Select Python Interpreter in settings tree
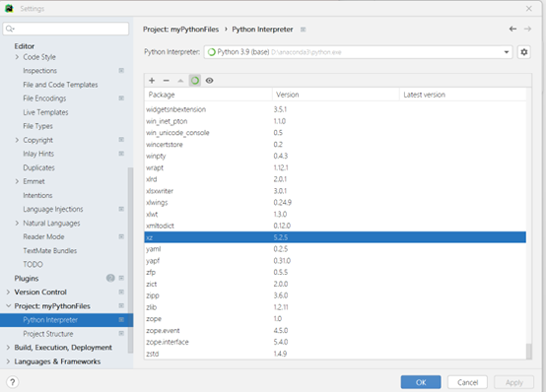The image size is (546, 392). (x=66, y=320)
